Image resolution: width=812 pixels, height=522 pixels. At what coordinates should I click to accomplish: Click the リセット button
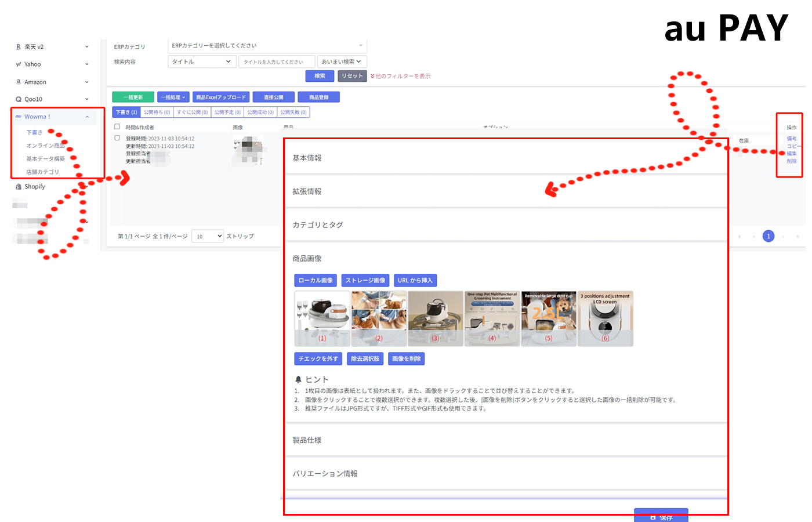click(352, 76)
